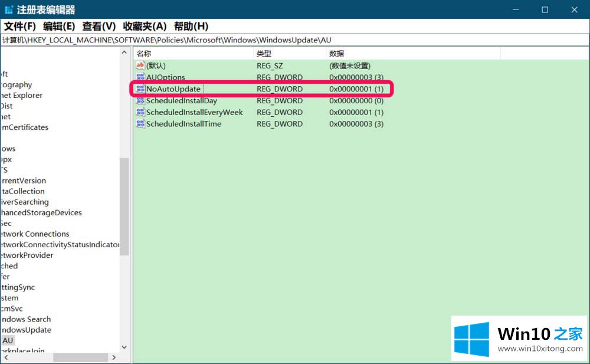Click the (数值未设置) data cell
Viewport: 590px width, 364px height.
349,65
